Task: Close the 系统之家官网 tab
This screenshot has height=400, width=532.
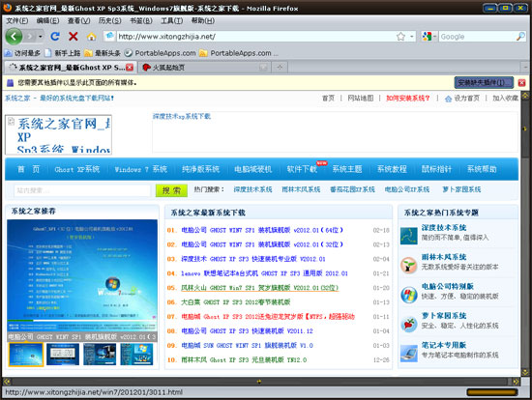Action: [x=130, y=68]
